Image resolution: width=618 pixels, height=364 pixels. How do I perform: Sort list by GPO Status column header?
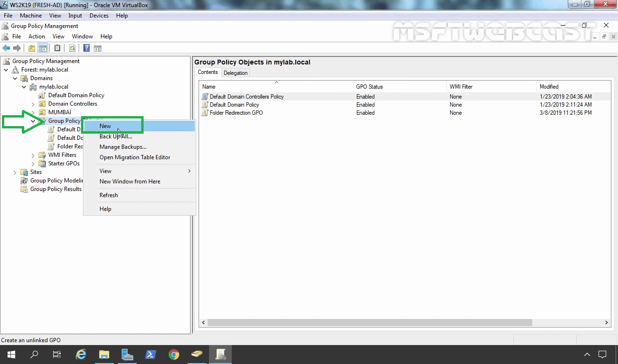pyautogui.click(x=400, y=87)
